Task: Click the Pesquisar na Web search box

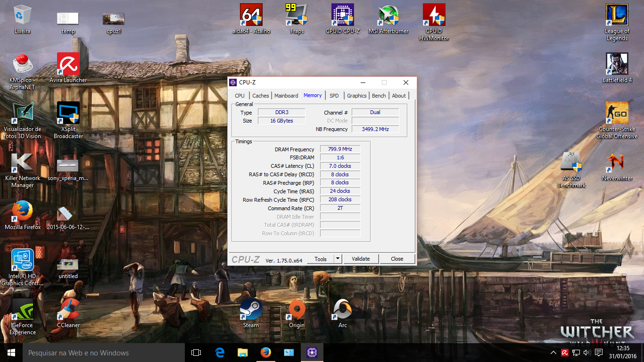Action: point(104,353)
